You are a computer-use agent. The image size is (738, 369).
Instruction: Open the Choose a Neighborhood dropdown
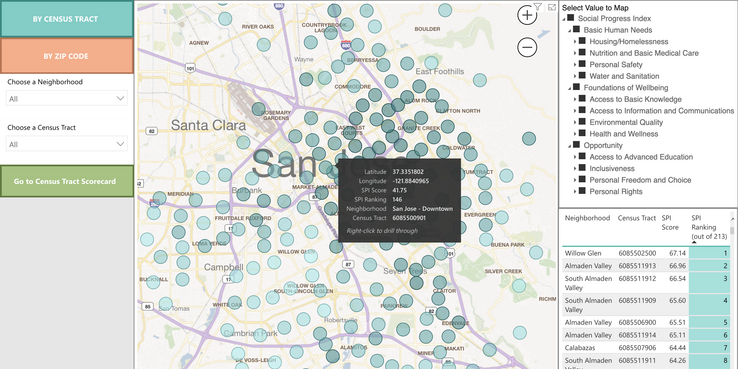(67, 98)
